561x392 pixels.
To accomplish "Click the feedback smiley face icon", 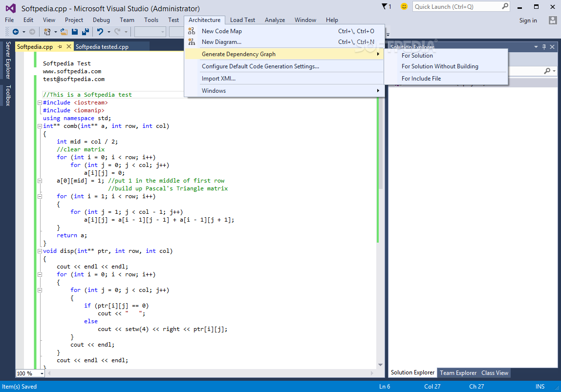I will pyautogui.click(x=404, y=6).
